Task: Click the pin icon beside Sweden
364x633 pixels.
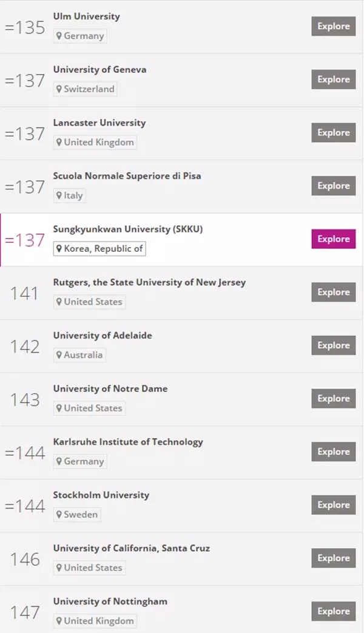Action: [59, 515]
